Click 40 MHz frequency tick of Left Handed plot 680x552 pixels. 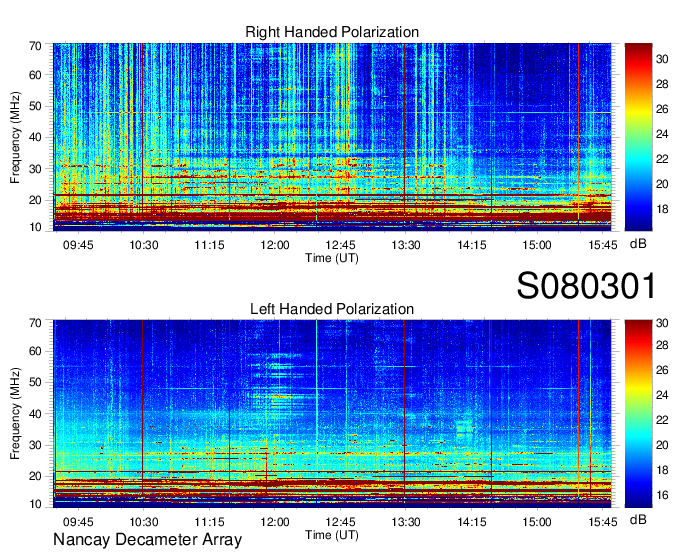[x=35, y=414]
